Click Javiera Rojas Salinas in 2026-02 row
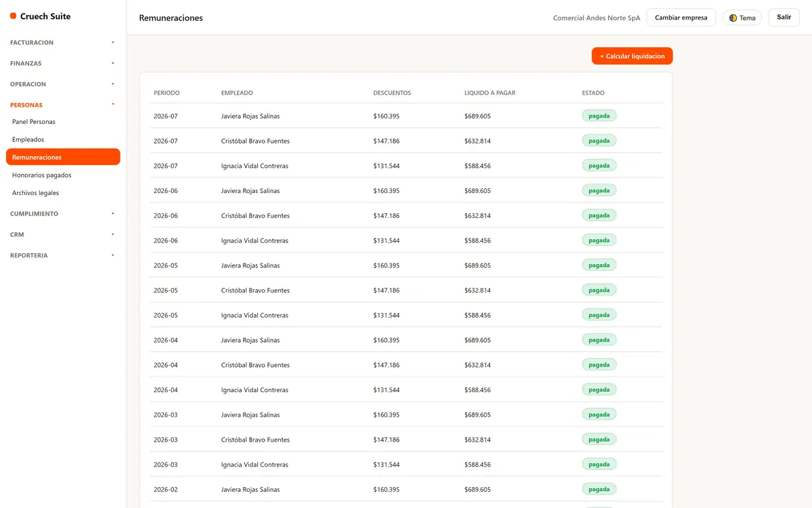The width and height of the screenshot is (812, 508). [x=250, y=490]
